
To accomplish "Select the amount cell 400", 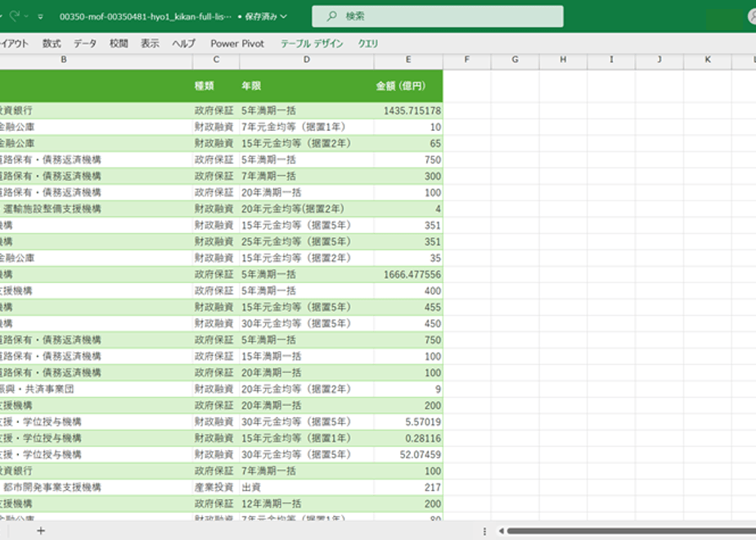I will point(408,290).
